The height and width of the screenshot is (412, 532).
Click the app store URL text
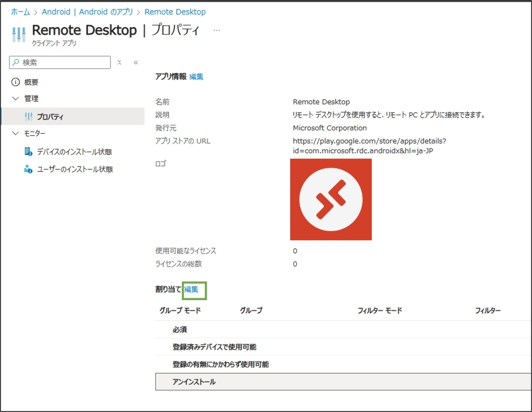click(x=369, y=145)
